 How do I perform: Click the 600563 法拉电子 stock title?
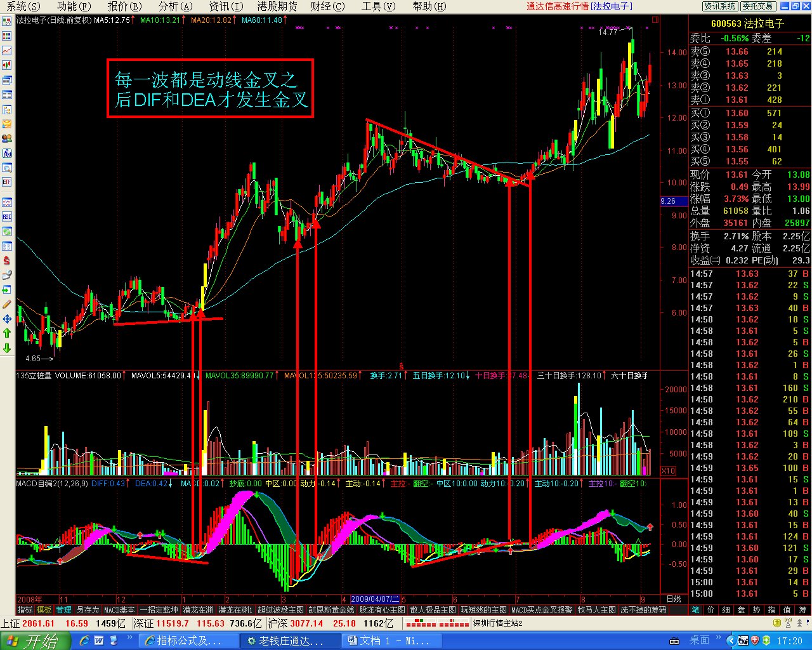[x=747, y=23]
